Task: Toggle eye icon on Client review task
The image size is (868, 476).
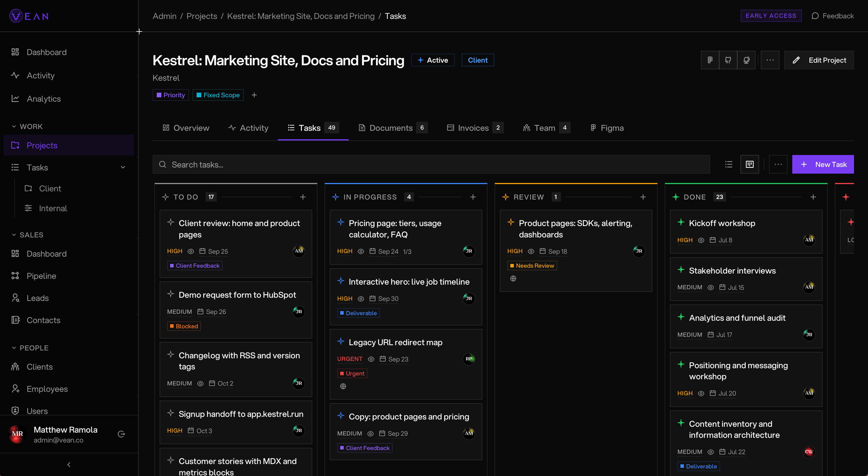Action: coord(191,251)
